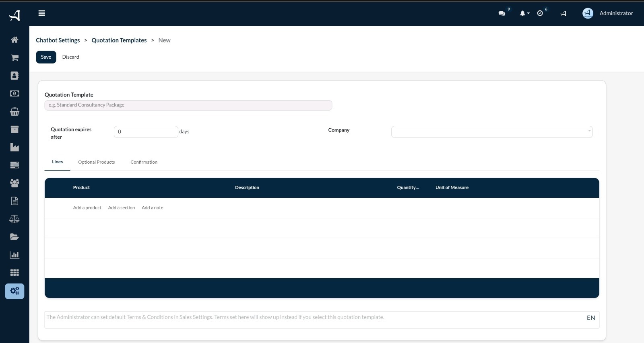Focus the Quotation Template name field
This screenshot has width=644, height=343.
(x=188, y=105)
